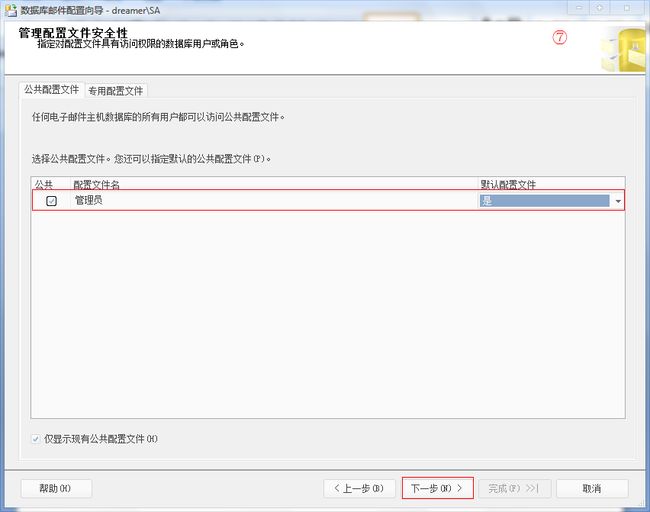Maximize the wizard window

[600, 8]
